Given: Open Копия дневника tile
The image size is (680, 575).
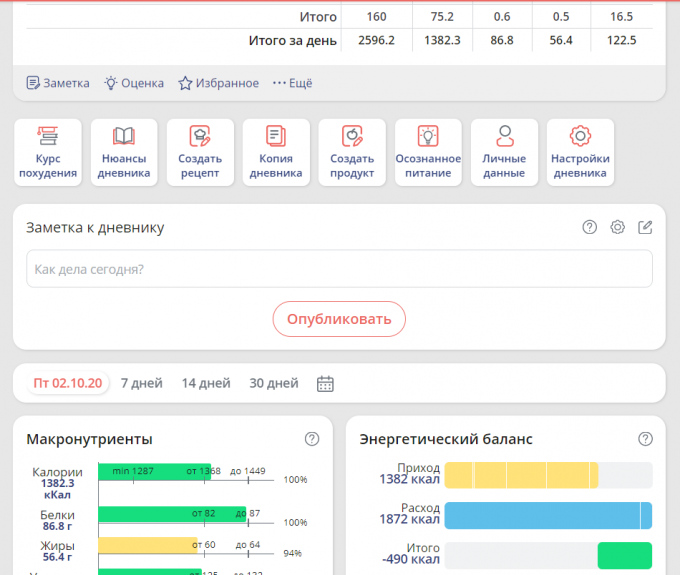Looking at the screenshot, I should [x=276, y=152].
